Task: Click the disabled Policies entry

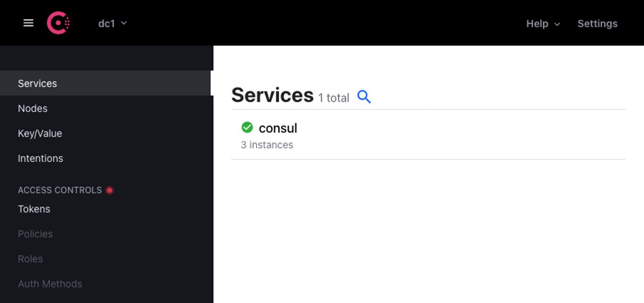Action: click(x=35, y=234)
